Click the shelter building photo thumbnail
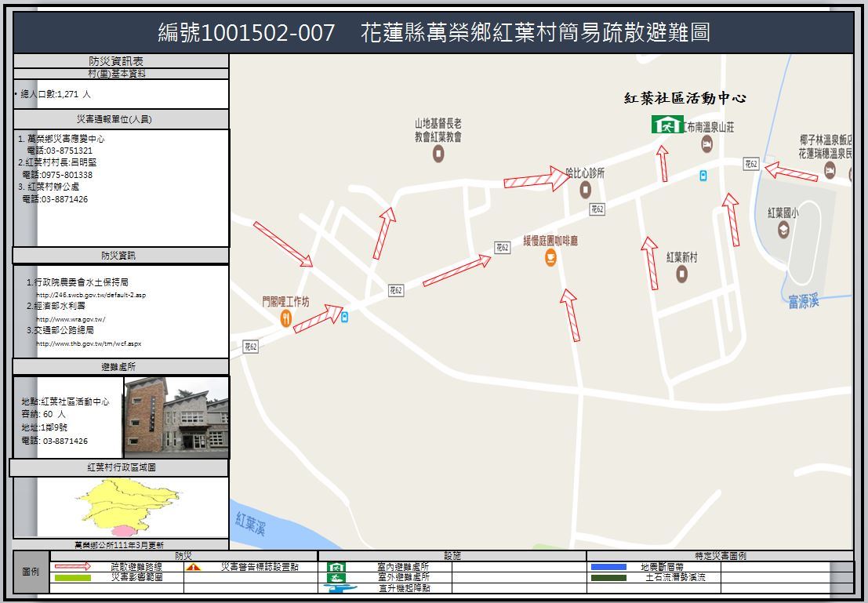 [x=176, y=417]
